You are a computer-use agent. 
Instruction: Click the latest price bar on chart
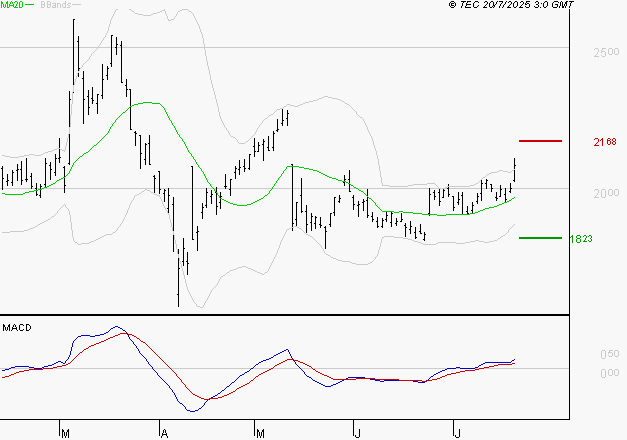tap(514, 170)
